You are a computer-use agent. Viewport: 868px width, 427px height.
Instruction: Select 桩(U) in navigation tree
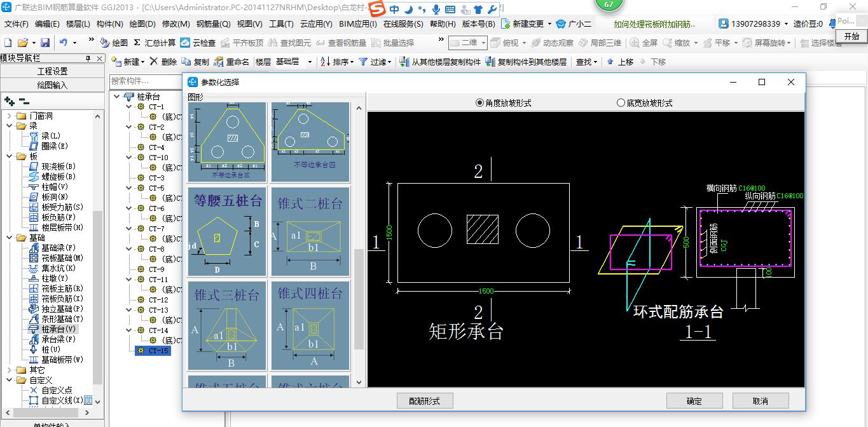pyautogui.click(x=51, y=349)
